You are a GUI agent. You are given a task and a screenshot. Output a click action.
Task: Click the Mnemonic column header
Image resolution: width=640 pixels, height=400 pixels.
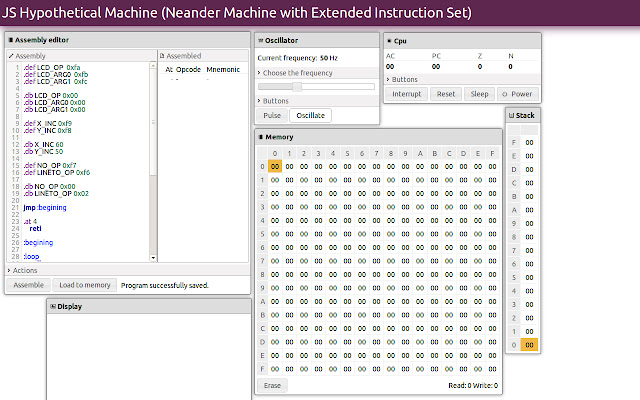(223, 69)
